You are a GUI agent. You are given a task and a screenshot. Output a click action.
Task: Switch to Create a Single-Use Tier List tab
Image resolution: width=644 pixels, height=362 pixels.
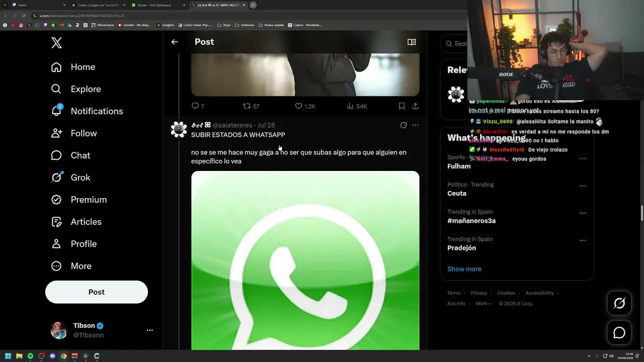[99, 5]
